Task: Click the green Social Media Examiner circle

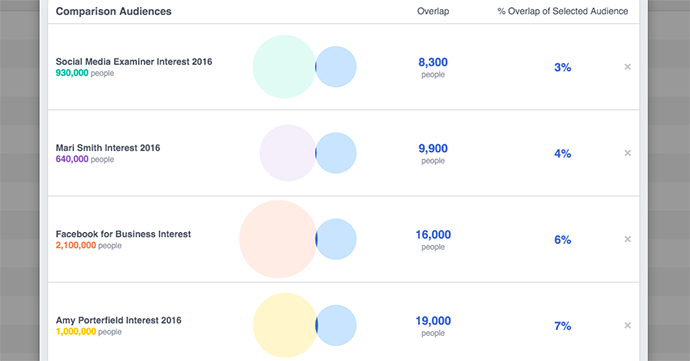Action: point(284,67)
